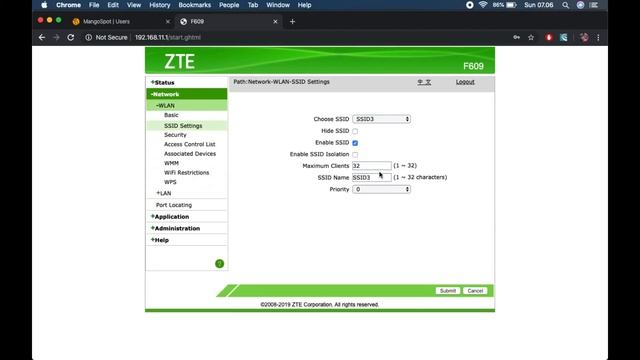The image size is (640, 360).
Task: Go back with the browser back arrow
Action: click(42, 37)
